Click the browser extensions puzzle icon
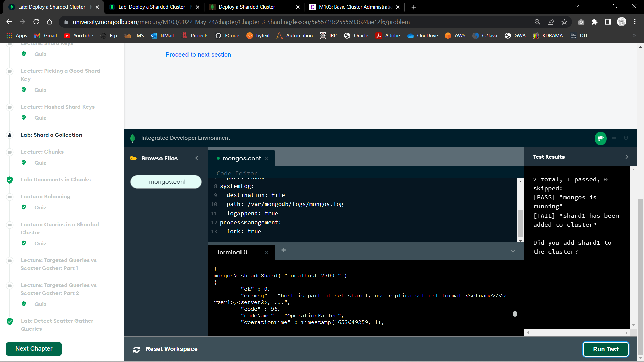644x362 pixels. pos(594,22)
